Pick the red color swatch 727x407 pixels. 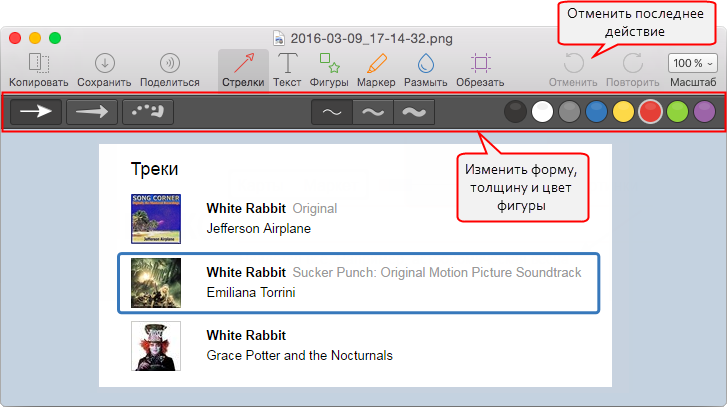(650, 112)
